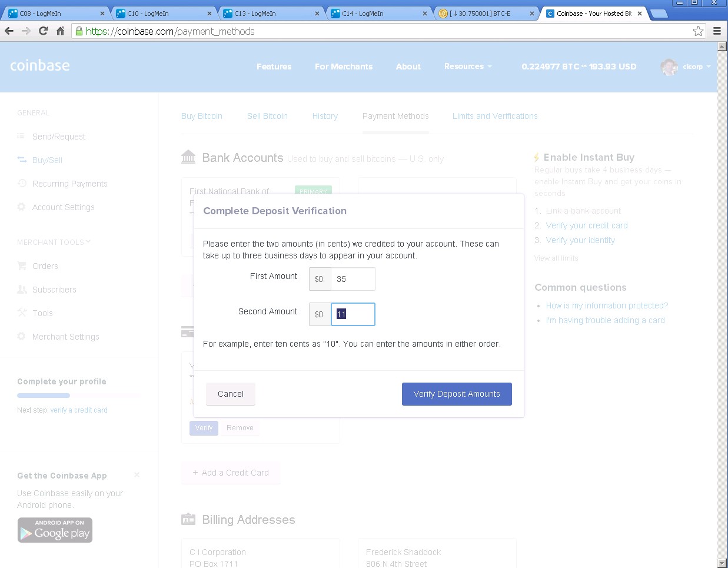Click the Subscribers people icon
Screen dimensions: 728x568
[x=22, y=289]
